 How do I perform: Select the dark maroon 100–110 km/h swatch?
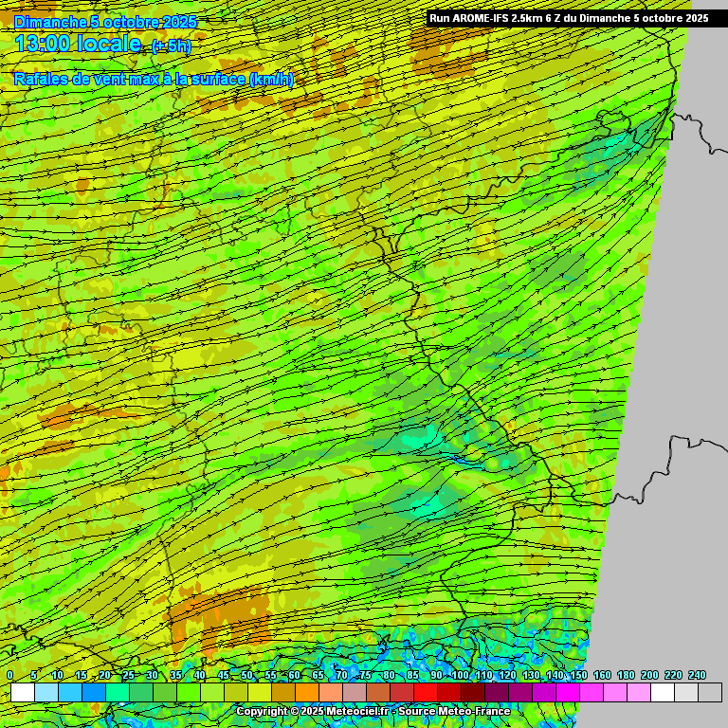[x=472, y=693]
